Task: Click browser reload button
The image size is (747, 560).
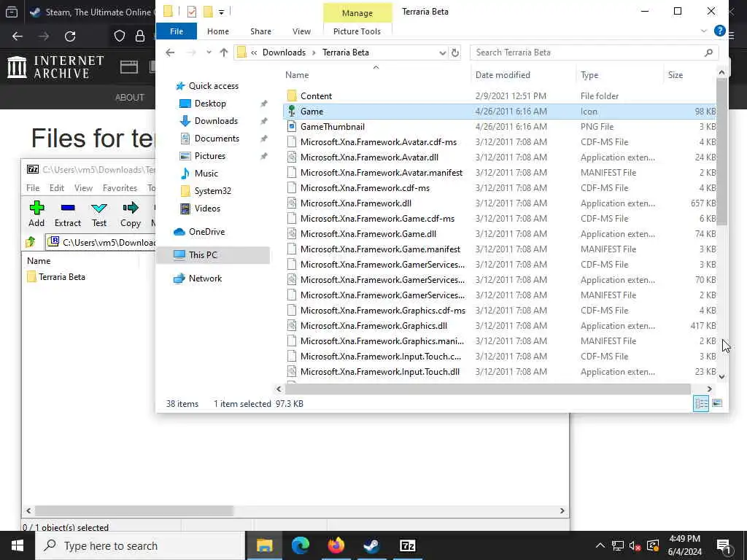Action: click(x=70, y=36)
